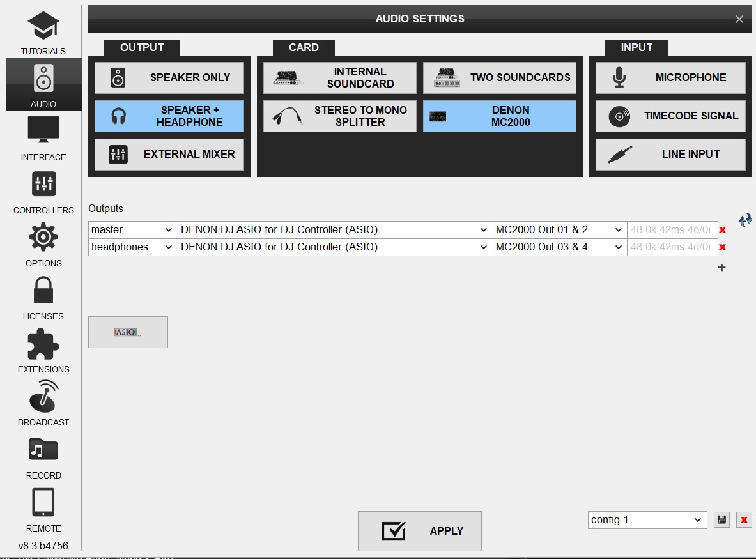The height and width of the screenshot is (559, 756).
Task: Save the current audio config
Action: (721, 520)
